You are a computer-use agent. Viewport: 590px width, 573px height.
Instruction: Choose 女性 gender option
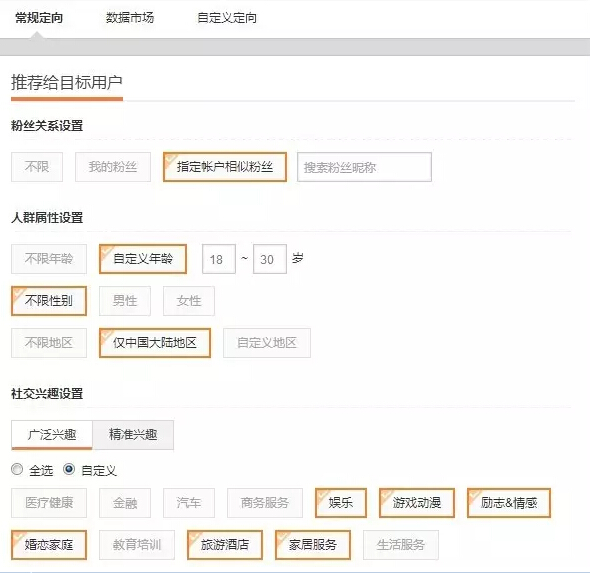[189, 301]
